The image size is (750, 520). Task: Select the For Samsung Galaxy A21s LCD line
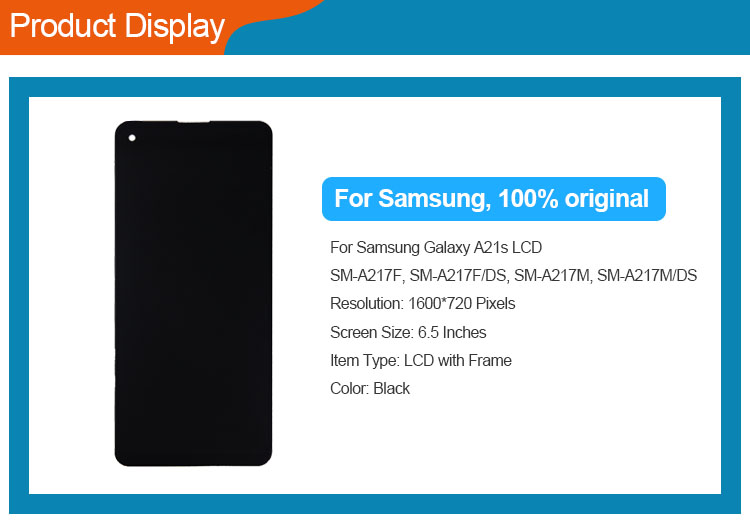tap(436, 248)
